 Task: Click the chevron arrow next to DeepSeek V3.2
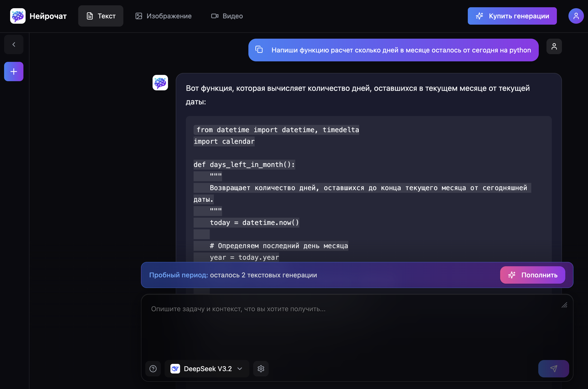coord(240,369)
